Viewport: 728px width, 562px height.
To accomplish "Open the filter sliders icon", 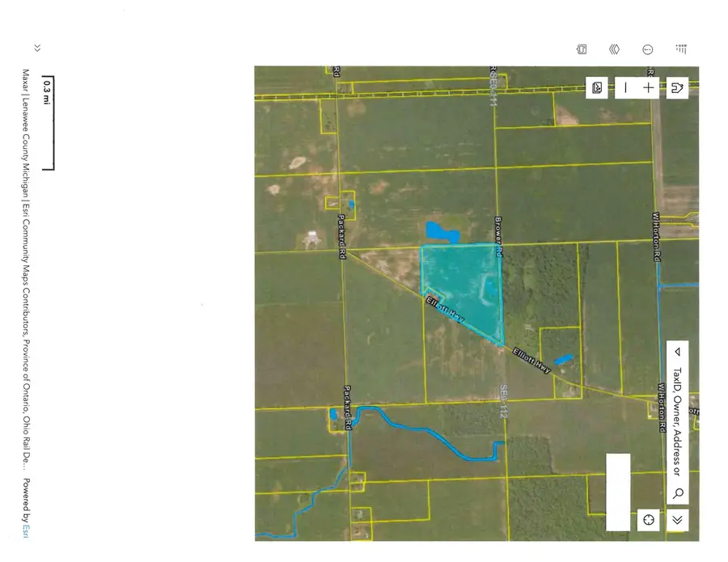I will pyautogui.click(x=681, y=49).
